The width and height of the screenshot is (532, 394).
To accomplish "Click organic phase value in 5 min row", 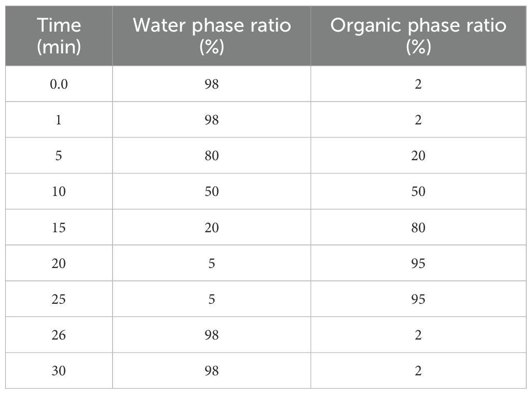I will coord(418,156).
